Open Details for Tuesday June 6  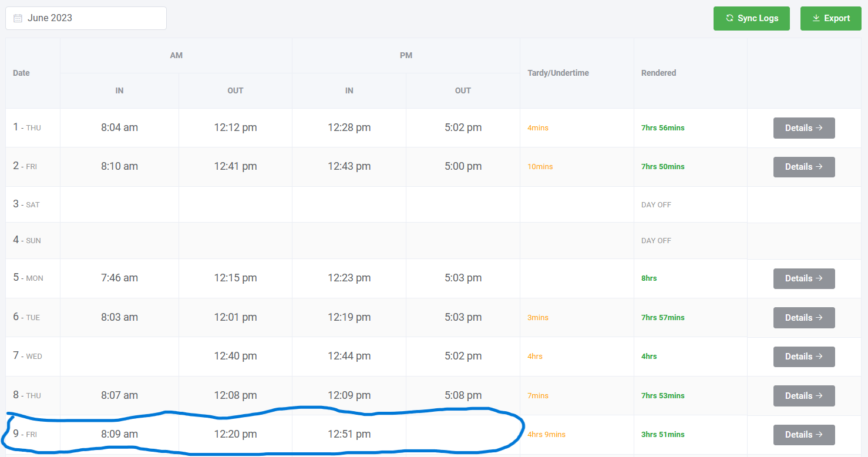(803, 318)
